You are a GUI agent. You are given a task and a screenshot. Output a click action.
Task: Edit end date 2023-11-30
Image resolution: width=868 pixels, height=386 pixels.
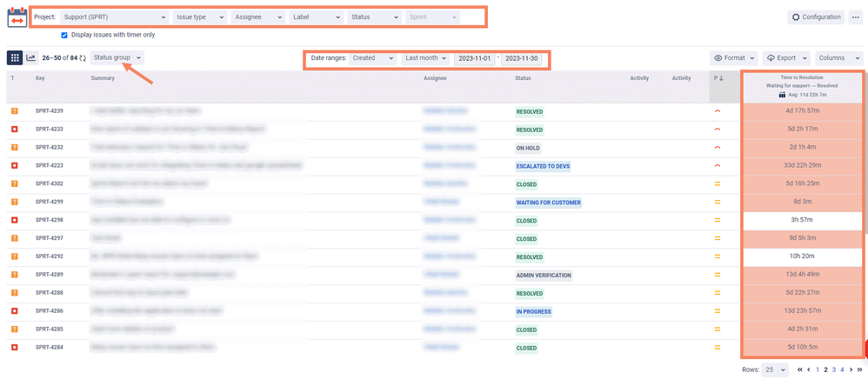tap(522, 58)
